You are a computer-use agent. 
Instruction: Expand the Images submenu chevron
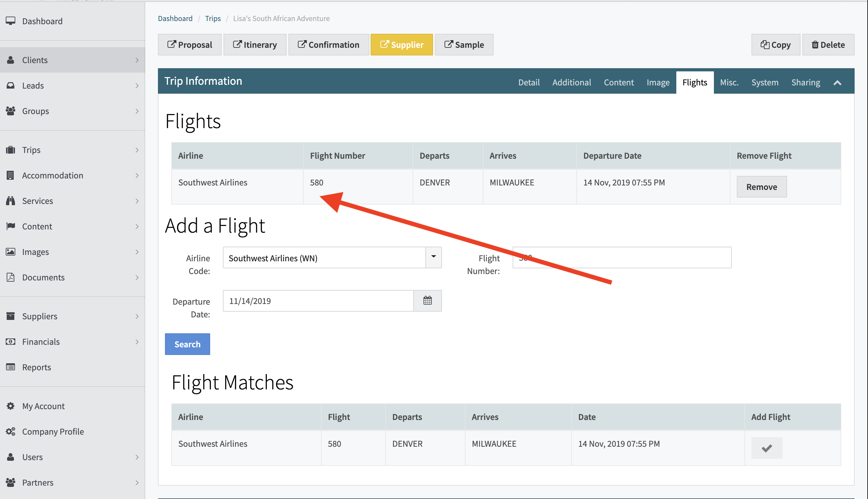click(137, 252)
